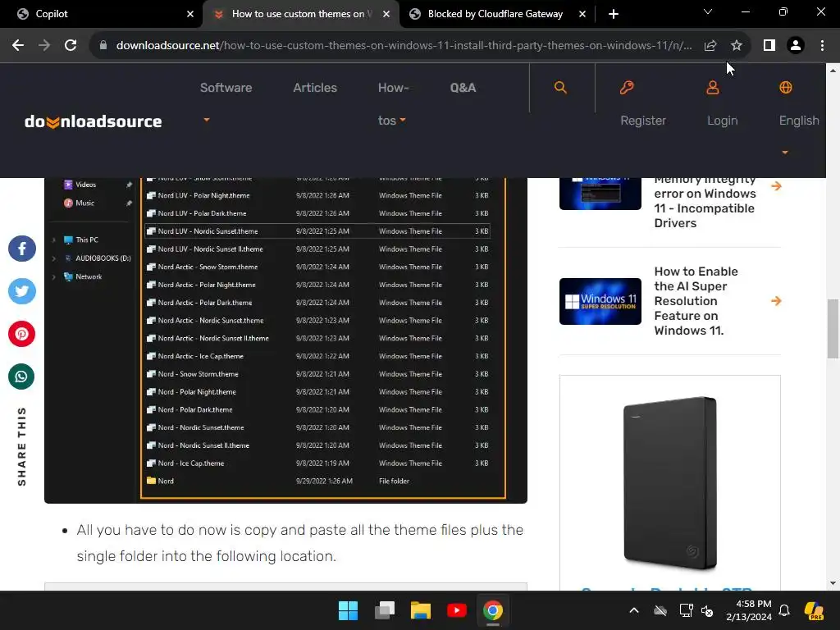Viewport: 840px width, 630px height.
Task: Share article on Facebook
Action: tap(22, 249)
